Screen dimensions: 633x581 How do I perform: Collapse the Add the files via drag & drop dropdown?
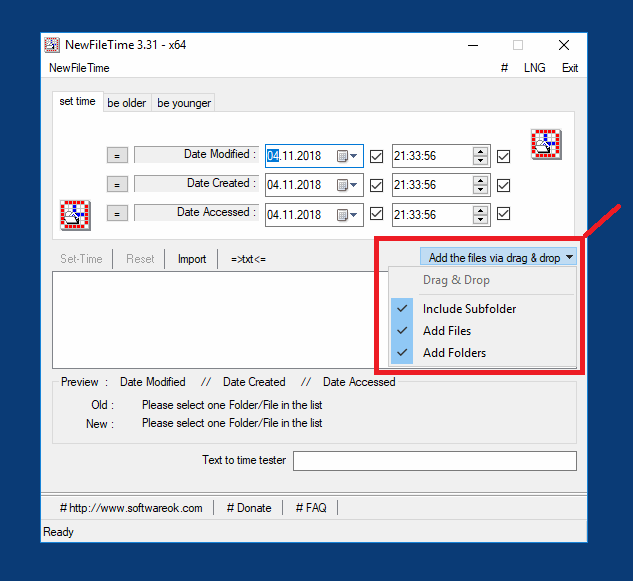(x=498, y=257)
